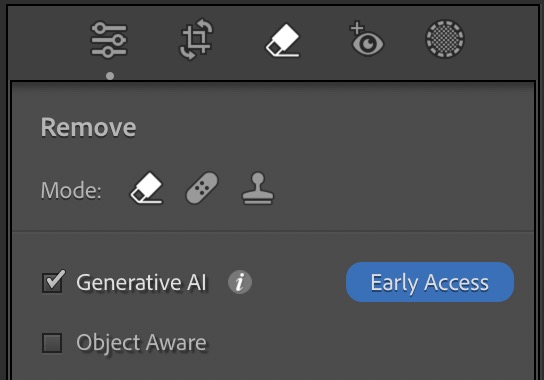
Task: Set Mode to Remove eraser
Action: (147, 188)
